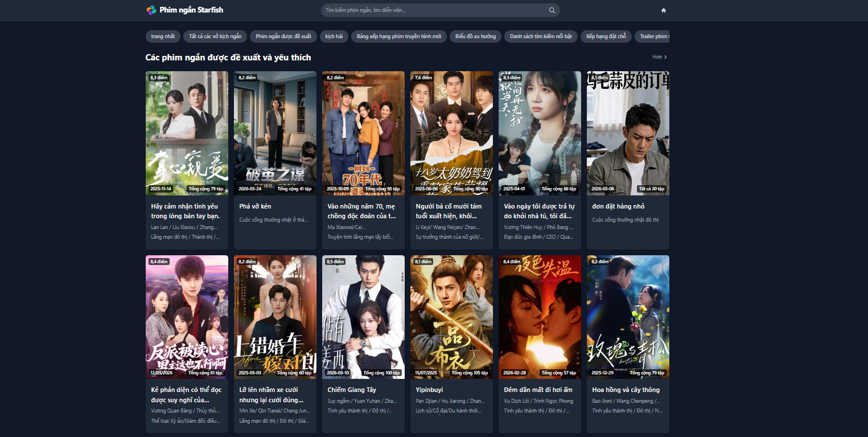Click the Chiếm Giang Tây title
This screenshot has width=868, height=437.
pos(352,390)
